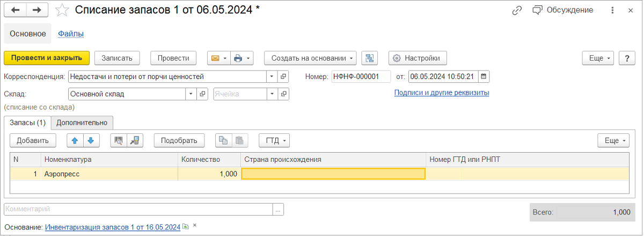Move the row up with the arrow

(75, 140)
